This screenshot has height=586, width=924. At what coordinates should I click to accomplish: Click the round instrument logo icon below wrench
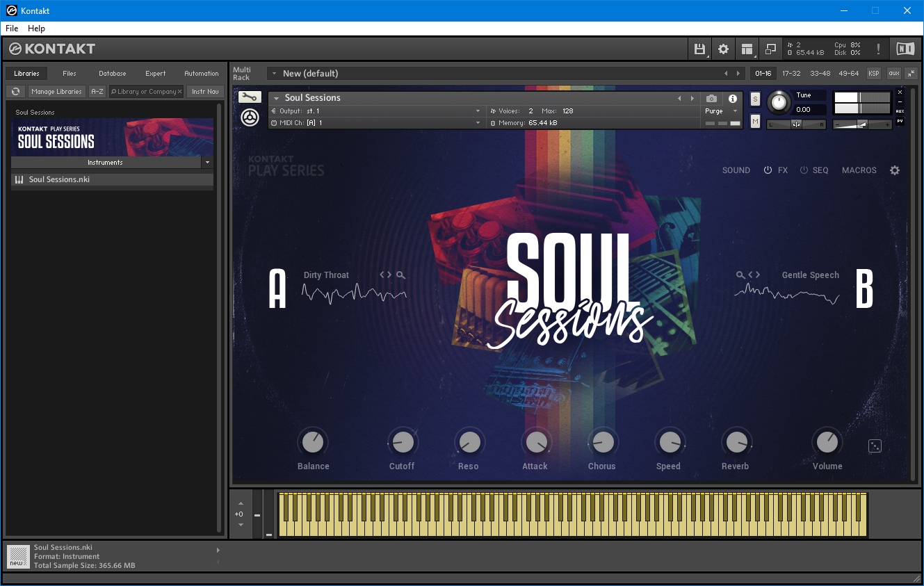(250, 117)
